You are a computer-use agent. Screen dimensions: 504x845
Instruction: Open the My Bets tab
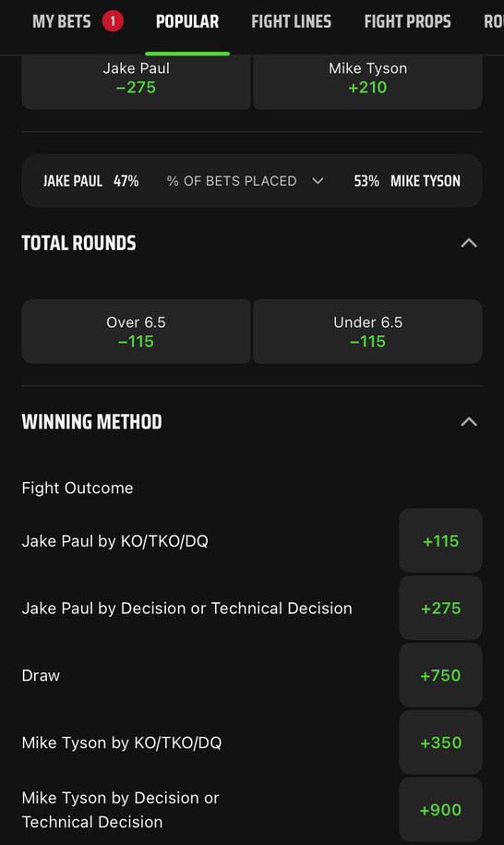click(61, 21)
